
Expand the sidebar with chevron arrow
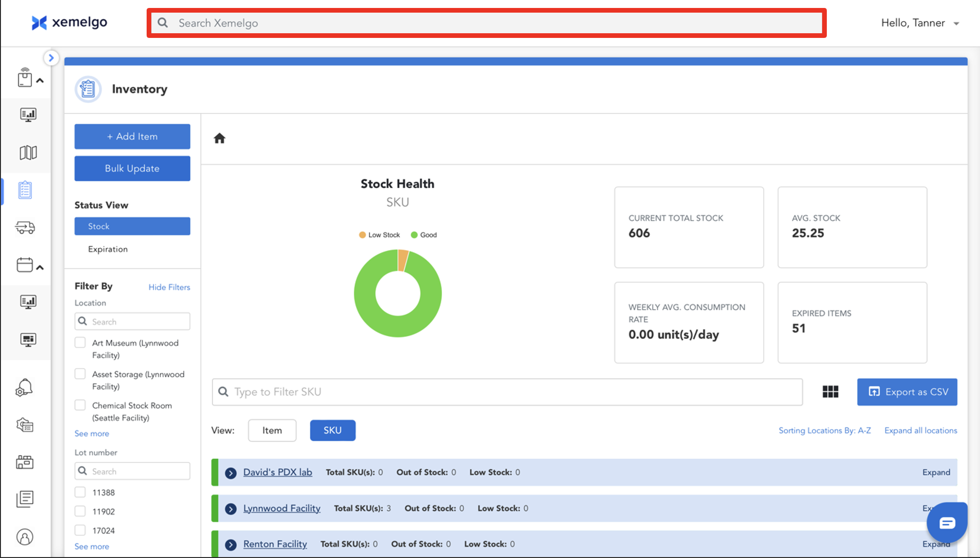pos(51,58)
